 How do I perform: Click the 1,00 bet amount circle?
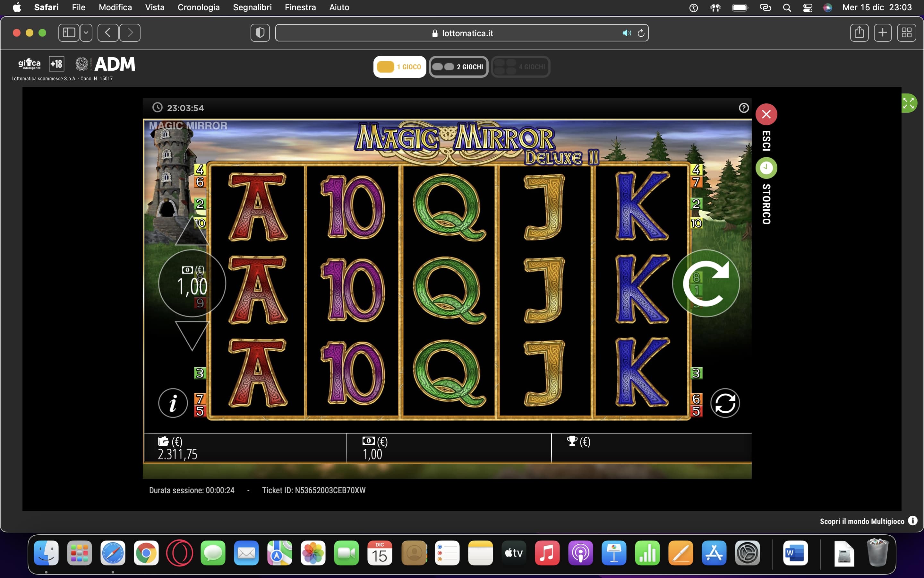[x=192, y=283]
